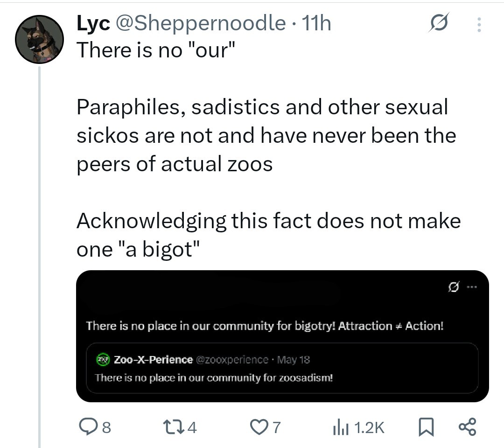Click the display name Lyc
Screen dimensions: 504x448
[93, 23]
